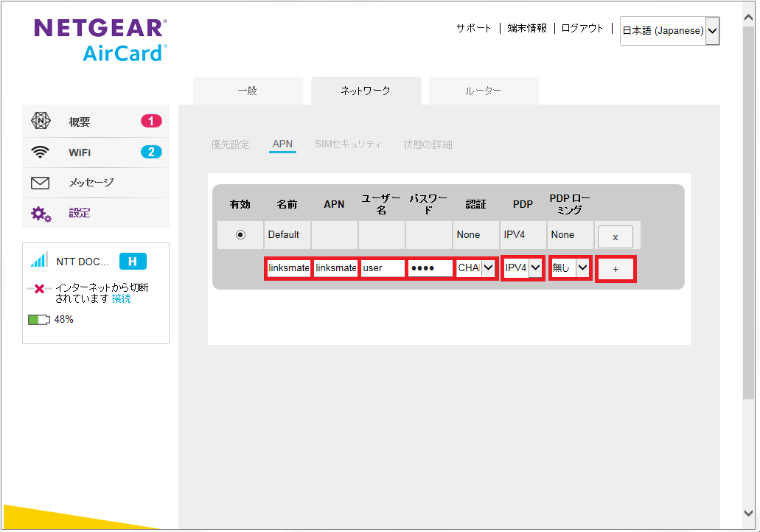760x532 pixels.
Task: Open the 状態の詳細 sub-tab
Action: (428, 144)
